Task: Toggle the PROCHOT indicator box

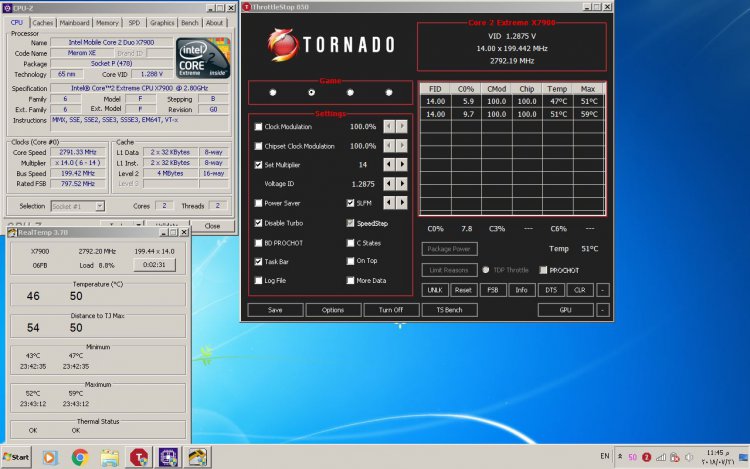Action: (543, 270)
